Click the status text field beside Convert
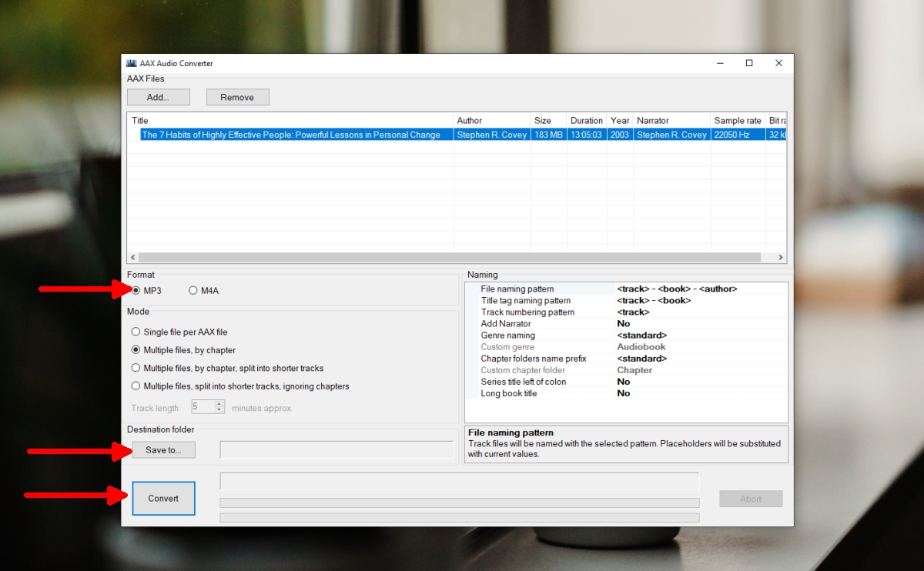Viewport: 924px width, 571px height. click(460, 481)
